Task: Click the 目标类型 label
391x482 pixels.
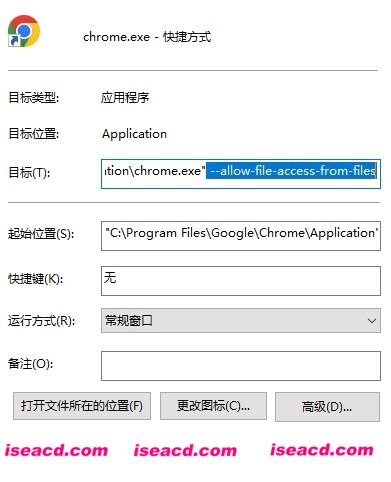Action: coord(33,98)
